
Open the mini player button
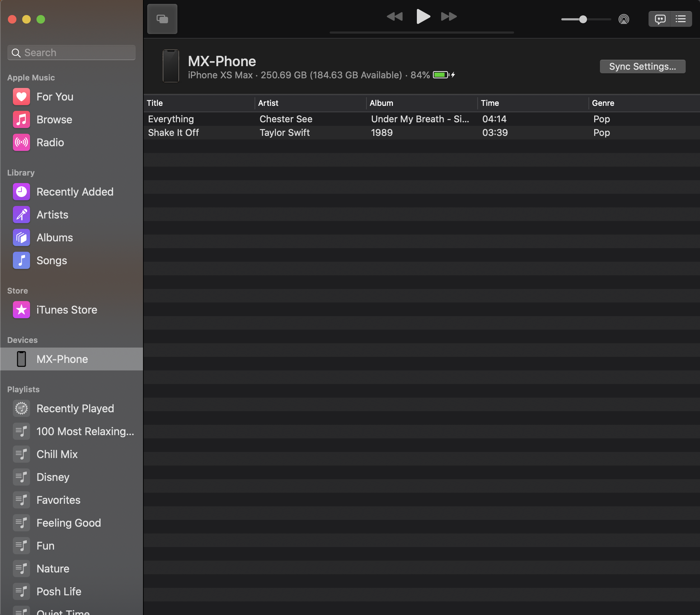point(162,19)
